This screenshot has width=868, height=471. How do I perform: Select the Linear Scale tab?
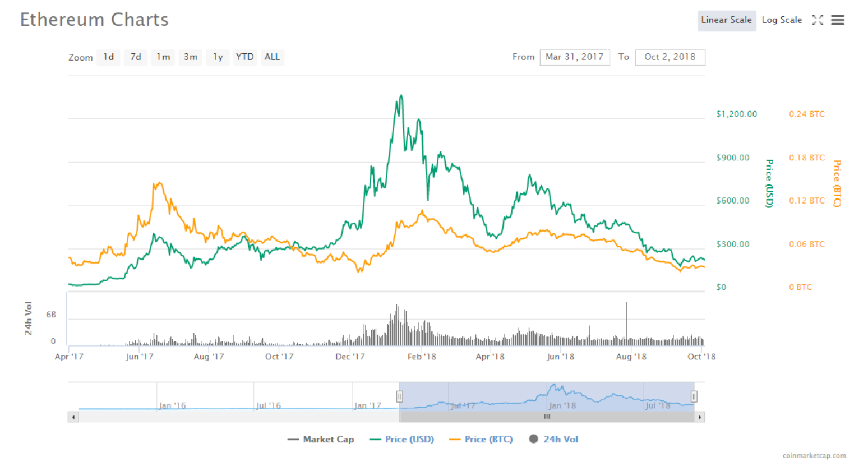pos(727,20)
